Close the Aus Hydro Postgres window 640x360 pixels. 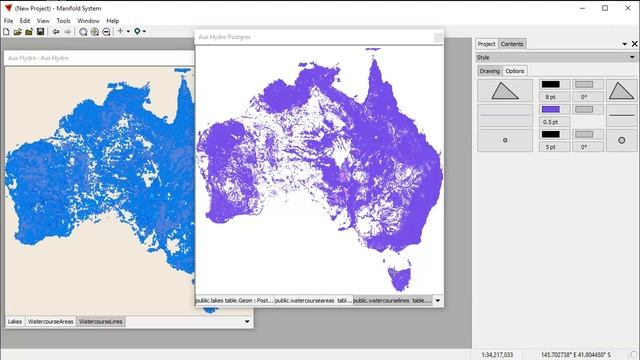click(438, 38)
